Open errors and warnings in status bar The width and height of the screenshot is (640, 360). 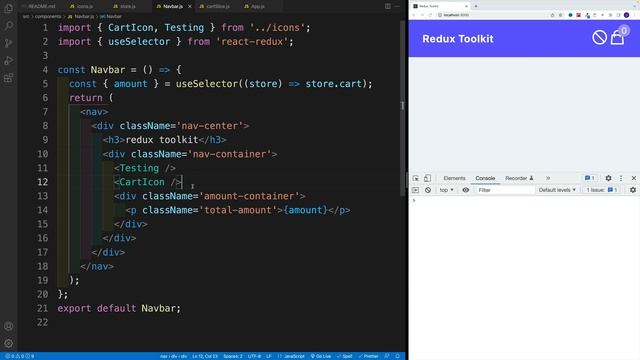[19, 356]
